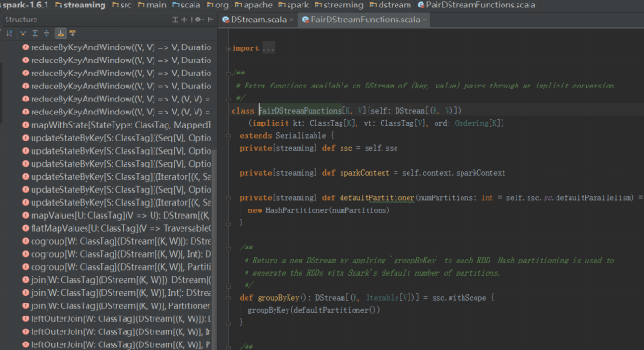This screenshot has width=644, height=350.
Task: Select the first reduceByKeyAndWindow entry in Structure
Action: point(117,47)
